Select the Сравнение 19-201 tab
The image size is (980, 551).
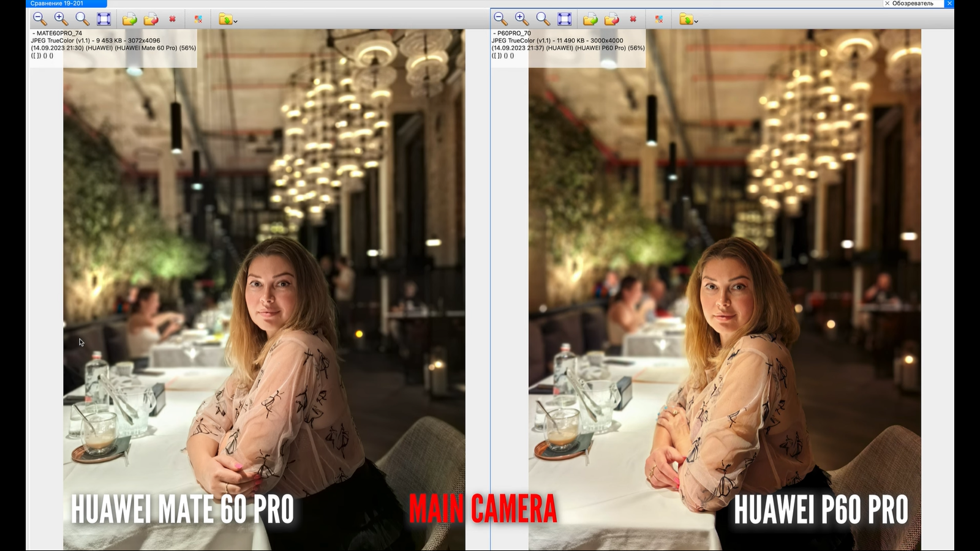pos(57,4)
